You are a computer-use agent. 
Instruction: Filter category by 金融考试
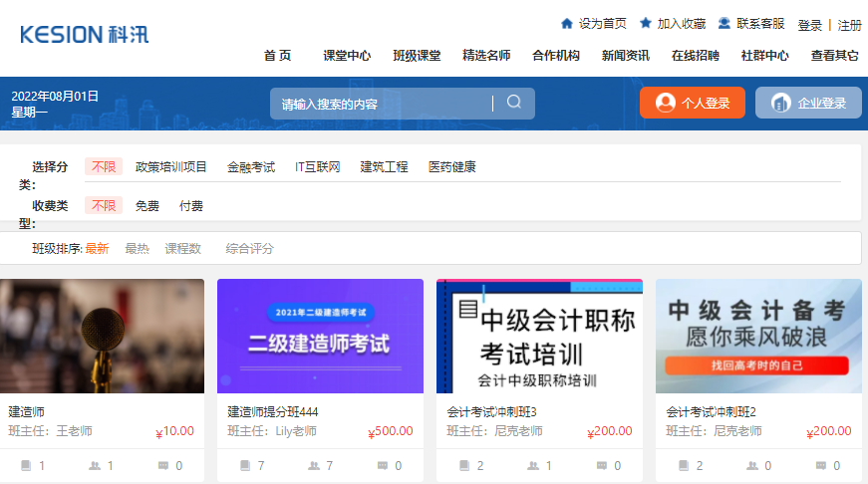(x=251, y=167)
